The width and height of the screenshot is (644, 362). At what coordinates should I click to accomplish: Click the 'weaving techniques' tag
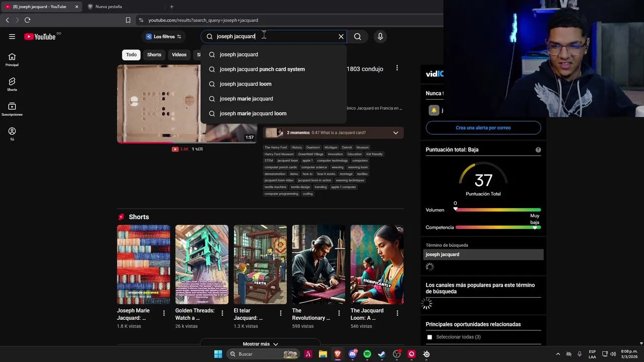350,180
